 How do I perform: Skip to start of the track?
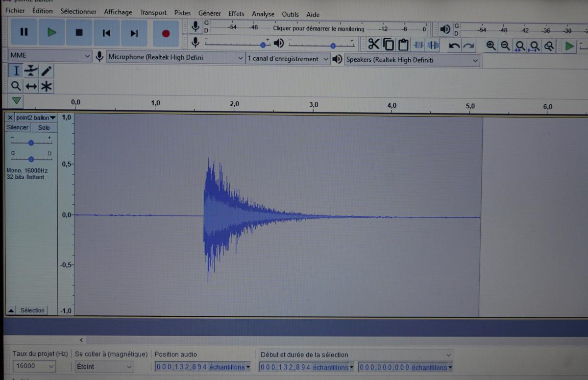(106, 33)
